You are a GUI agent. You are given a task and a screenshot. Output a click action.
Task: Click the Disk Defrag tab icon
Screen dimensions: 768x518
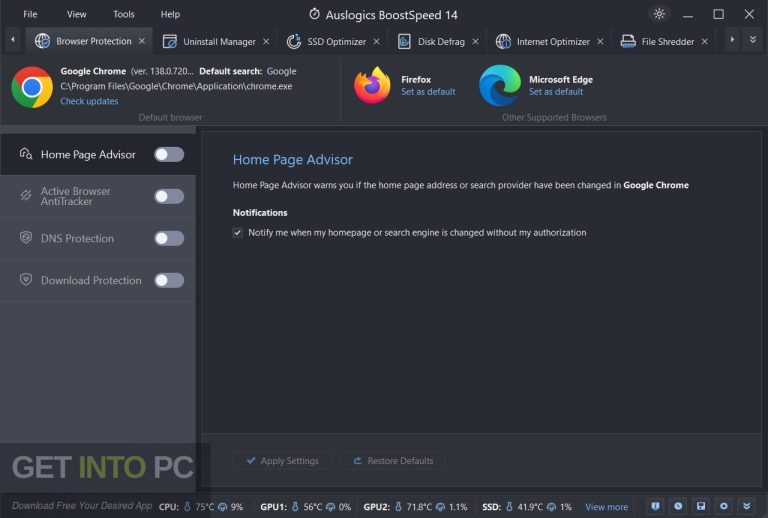point(404,42)
